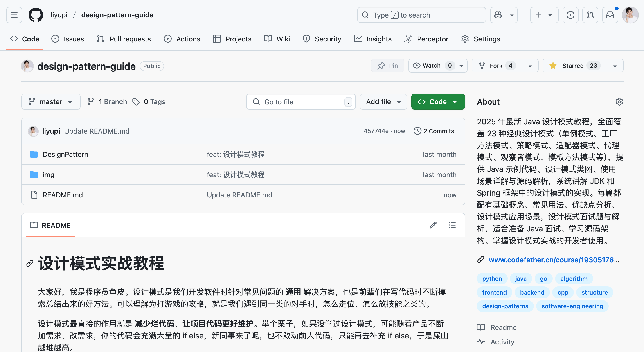Image resolution: width=644 pixels, height=352 pixels.
Task: Open the README outline list icon
Action: (x=452, y=225)
